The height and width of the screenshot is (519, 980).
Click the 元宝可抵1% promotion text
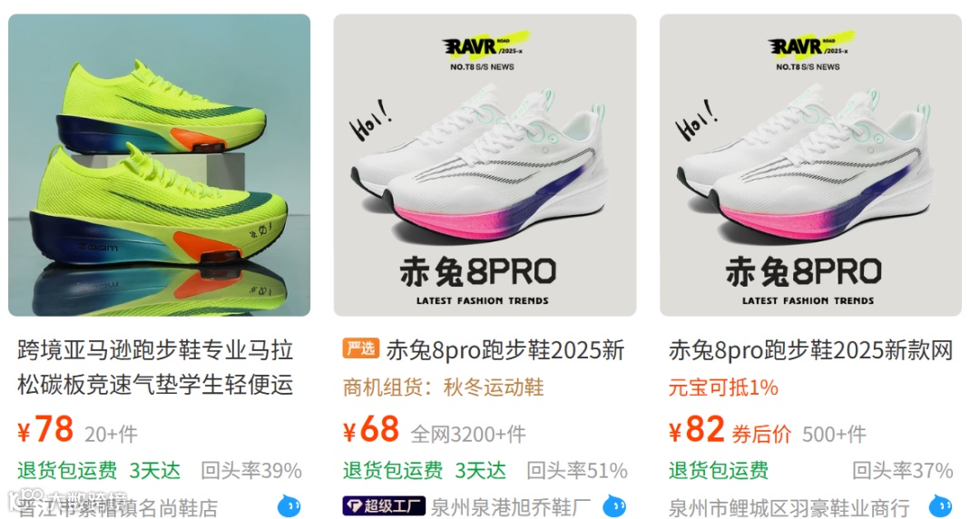pyautogui.click(x=723, y=387)
